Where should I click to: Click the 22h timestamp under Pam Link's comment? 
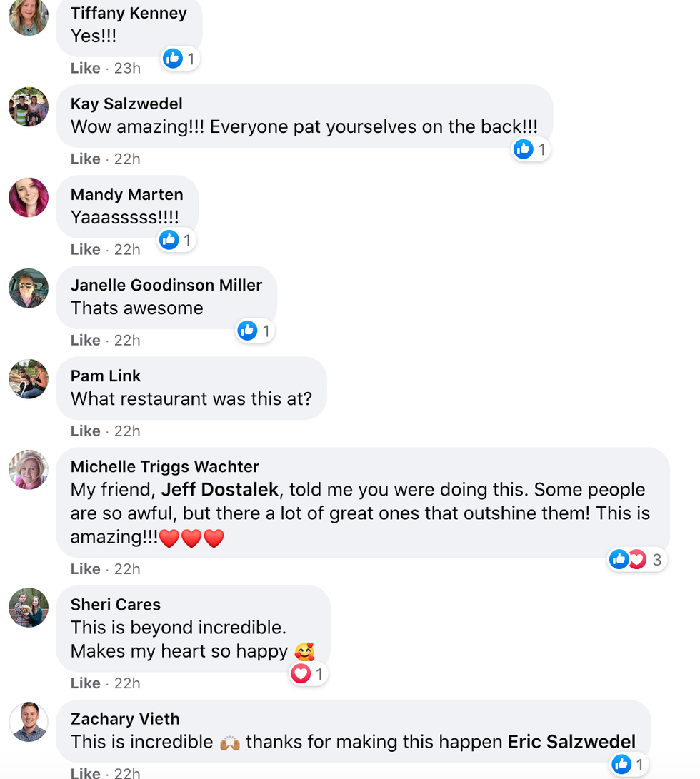[x=127, y=431]
